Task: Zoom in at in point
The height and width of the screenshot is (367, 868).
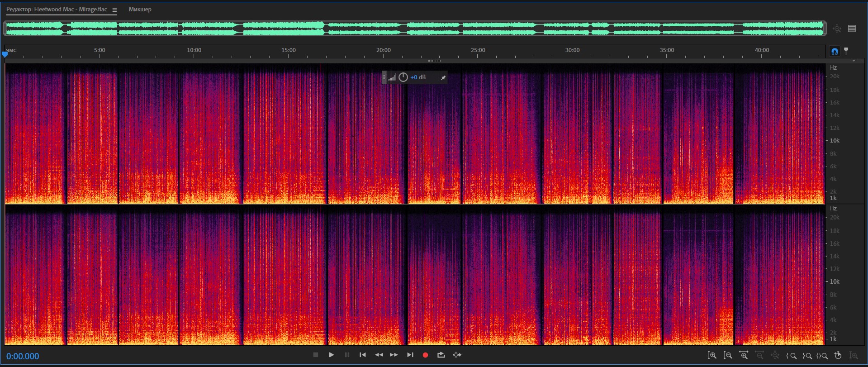Action: [x=791, y=356]
